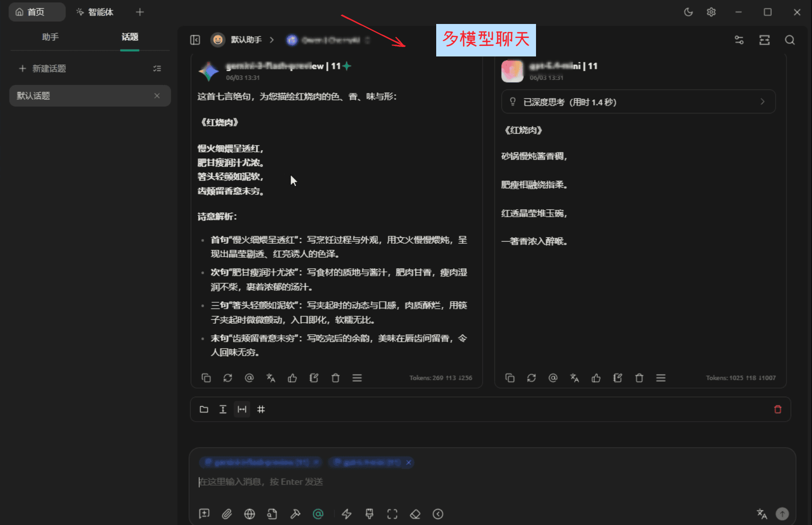Translate input text using bottom-right translate icon
The height and width of the screenshot is (525, 812).
click(x=762, y=514)
